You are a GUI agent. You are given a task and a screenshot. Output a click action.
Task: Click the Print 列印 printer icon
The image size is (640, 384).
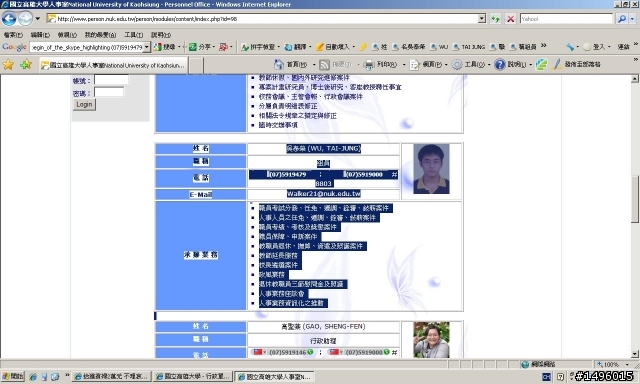click(x=369, y=64)
